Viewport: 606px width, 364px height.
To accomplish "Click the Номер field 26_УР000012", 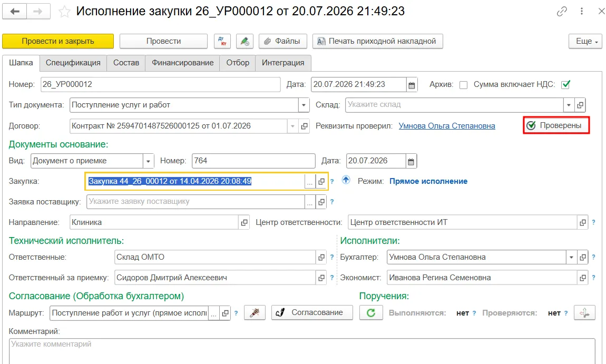I will [x=160, y=85].
